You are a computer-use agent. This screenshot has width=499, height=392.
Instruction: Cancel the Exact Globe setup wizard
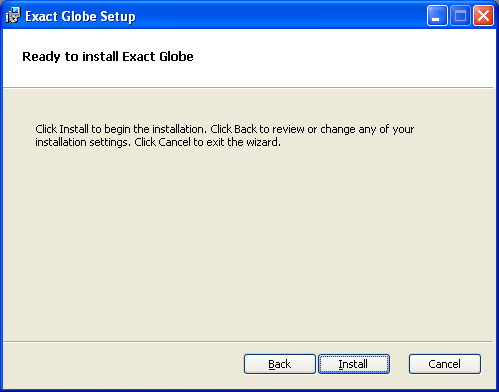(445, 364)
